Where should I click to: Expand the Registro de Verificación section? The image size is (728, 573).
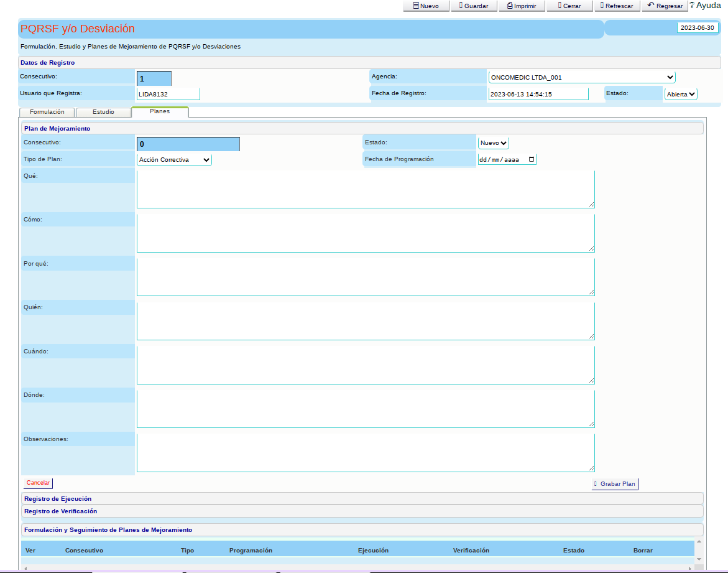(x=60, y=511)
